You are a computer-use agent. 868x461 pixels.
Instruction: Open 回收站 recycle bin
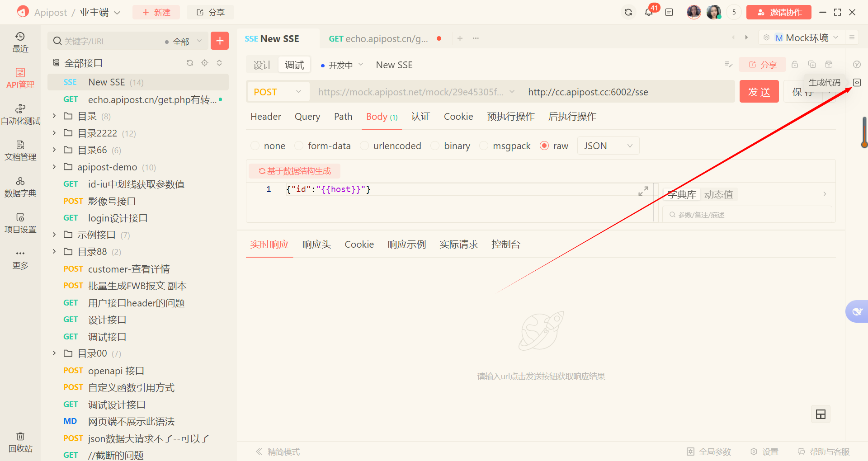20,442
